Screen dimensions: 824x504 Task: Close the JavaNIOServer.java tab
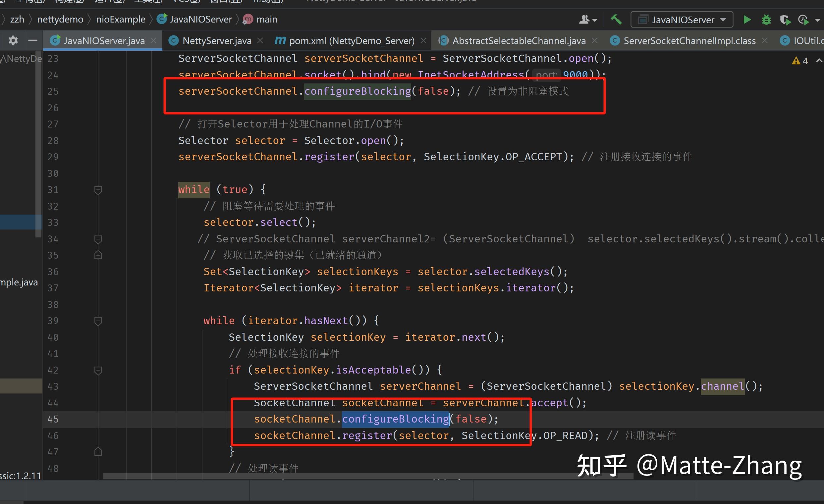point(153,40)
